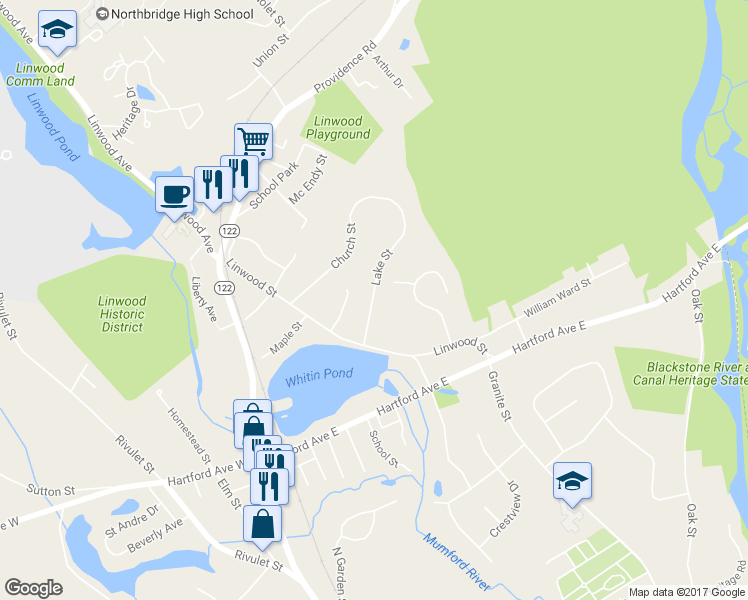Open the shopping bag marker near Rivulet St
The width and height of the screenshot is (748, 600).
tap(262, 524)
